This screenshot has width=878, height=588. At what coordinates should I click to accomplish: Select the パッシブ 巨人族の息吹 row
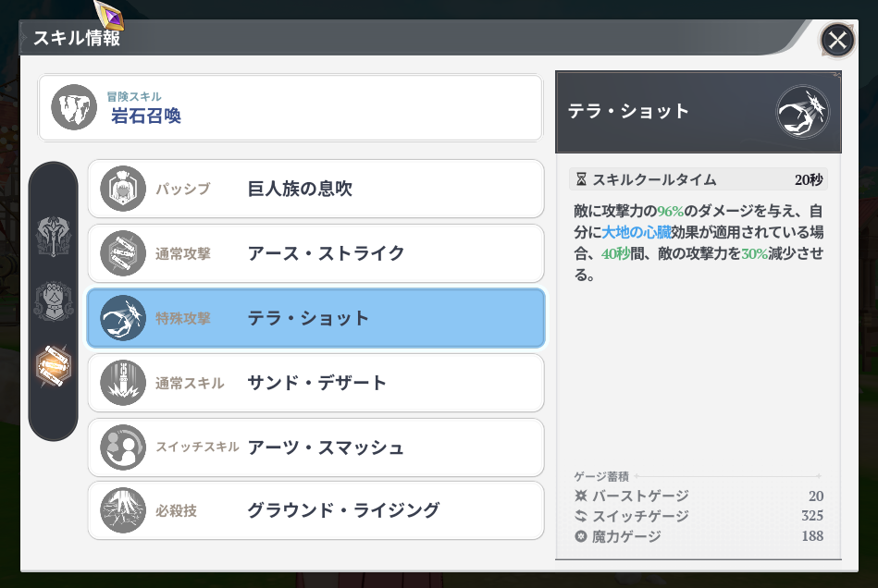[x=315, y=189]
